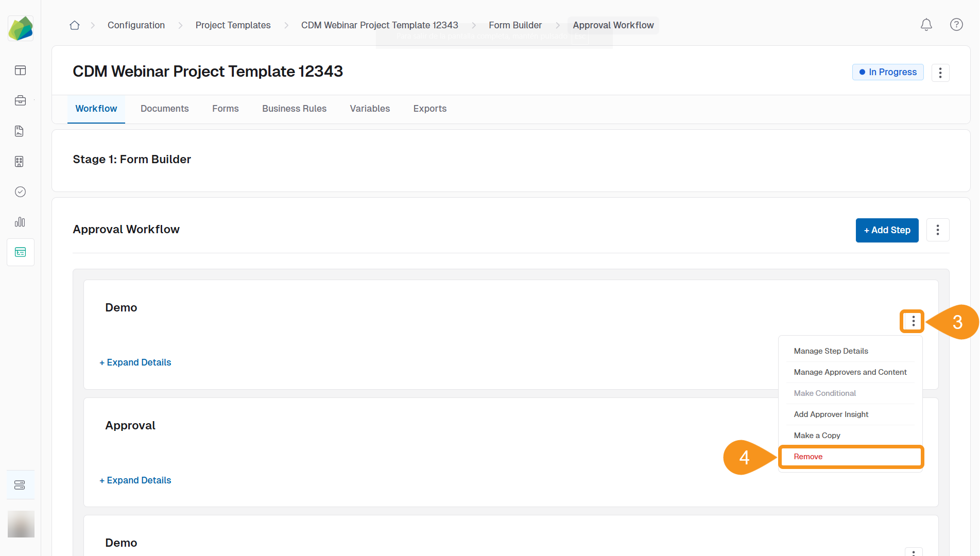Image resolution: width=980 pixels, height=556 pixels.
Task: Switch to the Business Rules tab
Action: point(294,109)
